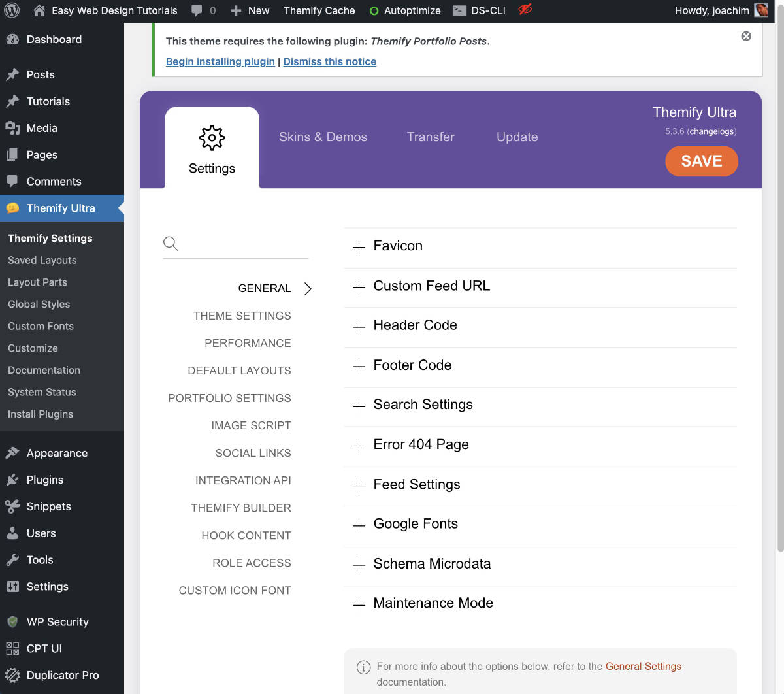Viewport: 784px width, 694px height.
Task: Click the Themify Ultra smiley icon
Action: pyautogui.click(x=12, y=208)
